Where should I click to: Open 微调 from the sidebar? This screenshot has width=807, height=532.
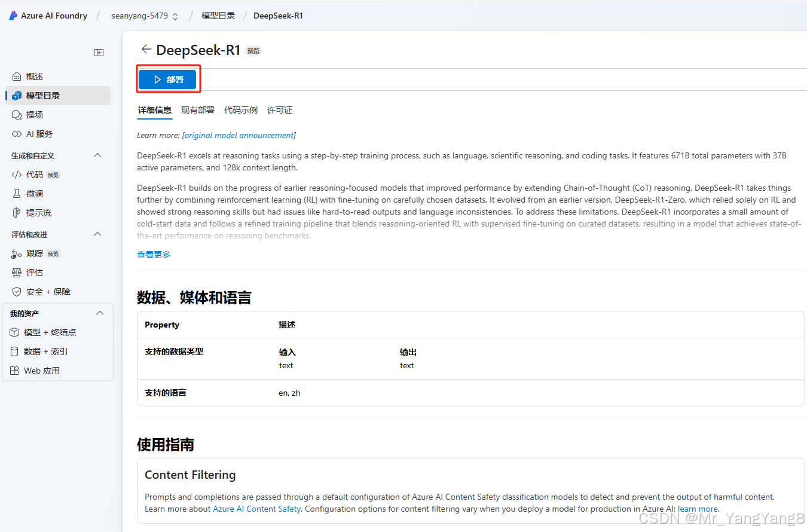[x=58, y=194]
